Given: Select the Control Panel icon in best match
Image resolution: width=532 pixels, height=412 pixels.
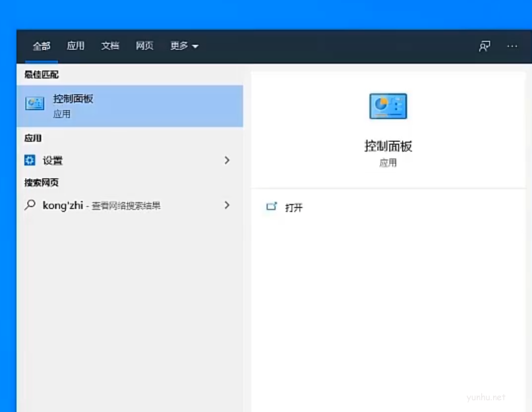Looking at the screenshot, I should point(34,103).
